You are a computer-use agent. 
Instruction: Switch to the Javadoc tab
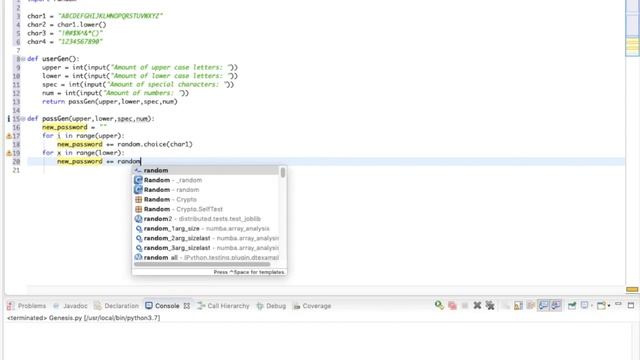pyautogui.click(x=70, y=306)
